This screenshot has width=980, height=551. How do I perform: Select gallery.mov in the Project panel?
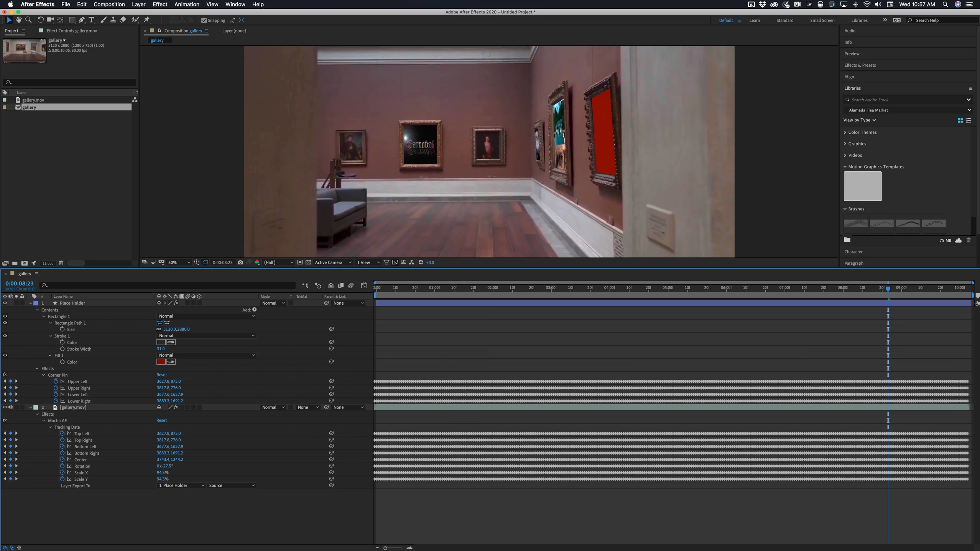[x=33, y=100]
